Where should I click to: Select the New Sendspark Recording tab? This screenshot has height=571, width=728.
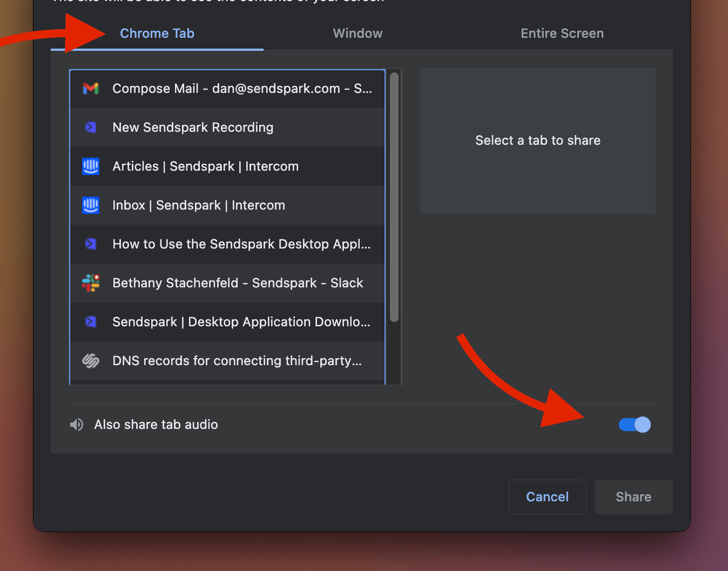point(227,127)
